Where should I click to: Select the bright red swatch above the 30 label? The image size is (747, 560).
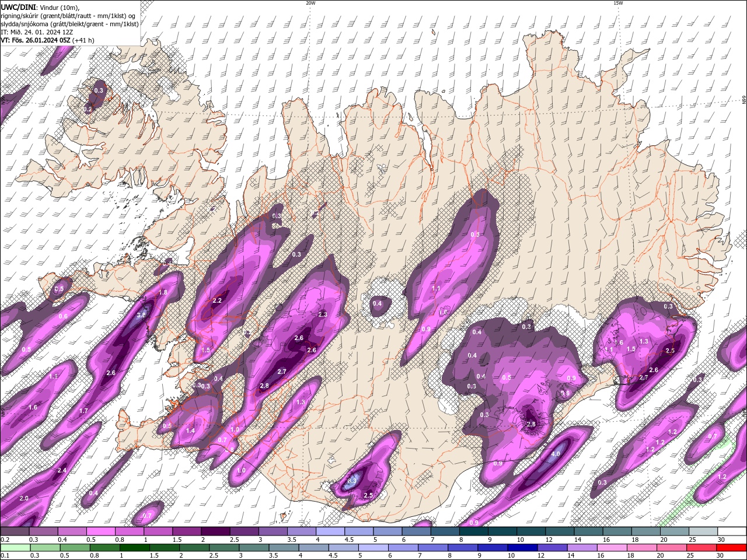(x=731, y=547)
